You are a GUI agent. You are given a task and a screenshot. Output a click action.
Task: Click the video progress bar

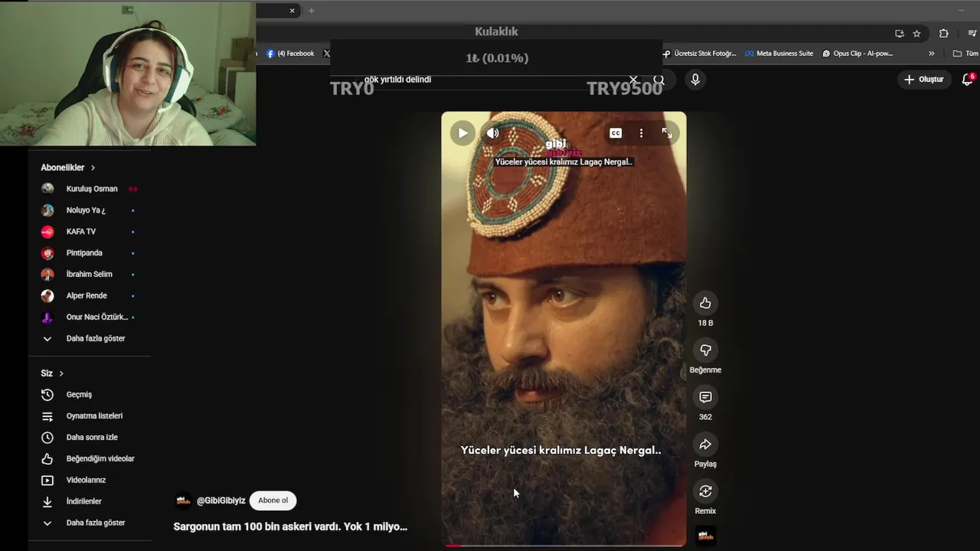[564, 545]
